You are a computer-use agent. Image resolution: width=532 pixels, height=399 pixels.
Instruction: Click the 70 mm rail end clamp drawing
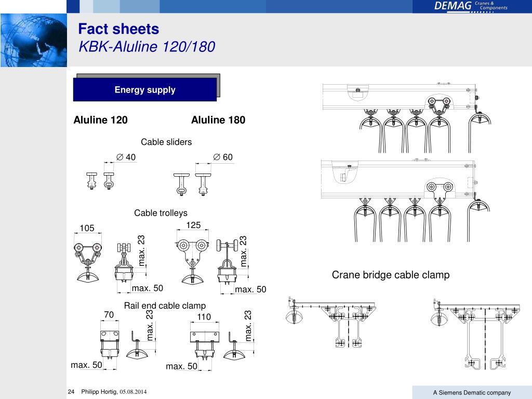(110, 345)
